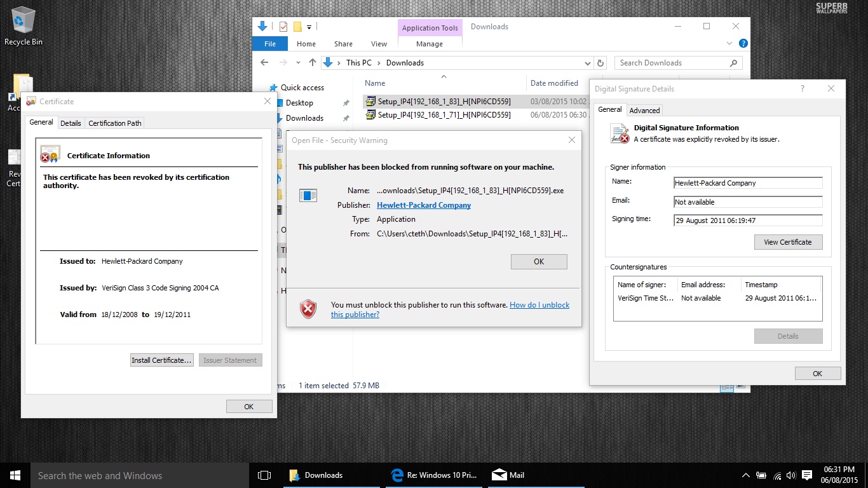Open Customize Quick Access Toolbar dropdown
The image size is (868, 488).
tap(309, 27)
